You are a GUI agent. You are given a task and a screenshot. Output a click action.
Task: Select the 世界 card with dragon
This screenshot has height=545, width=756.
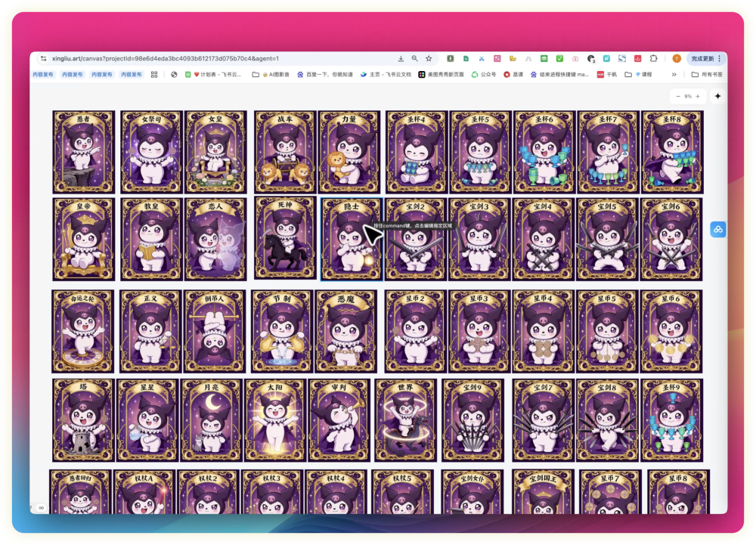point(405,420)
